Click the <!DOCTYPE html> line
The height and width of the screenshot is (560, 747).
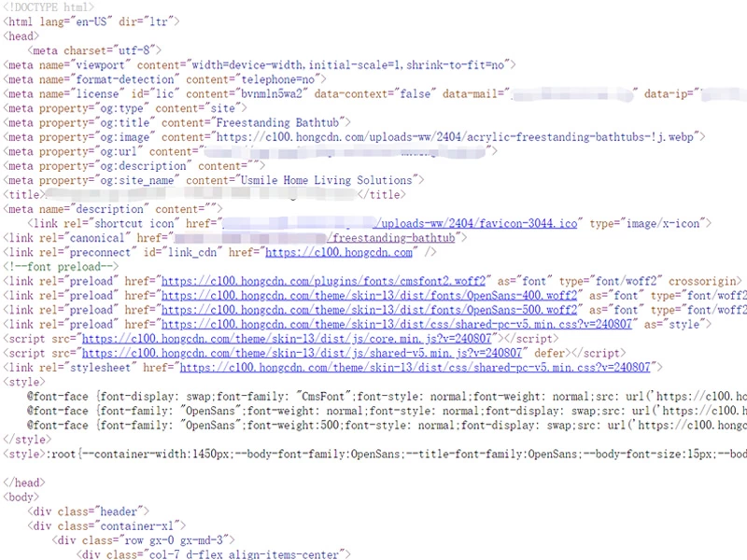click(x=49, y=7)
